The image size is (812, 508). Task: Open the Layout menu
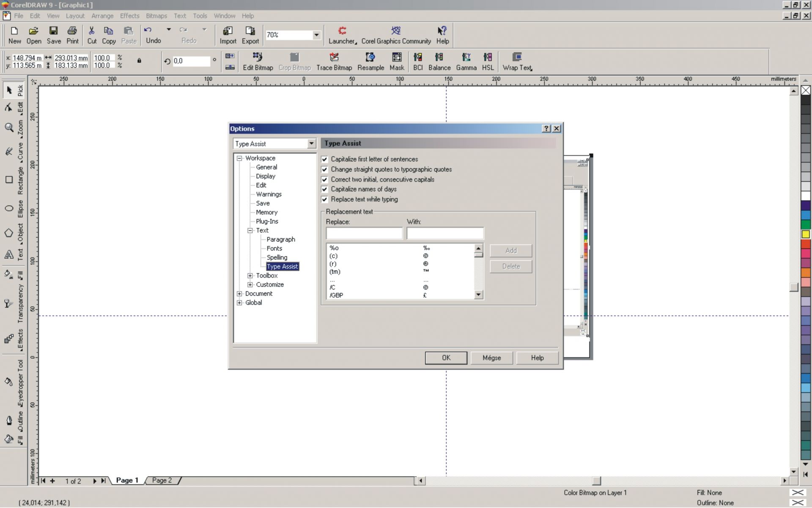(75, 16)
